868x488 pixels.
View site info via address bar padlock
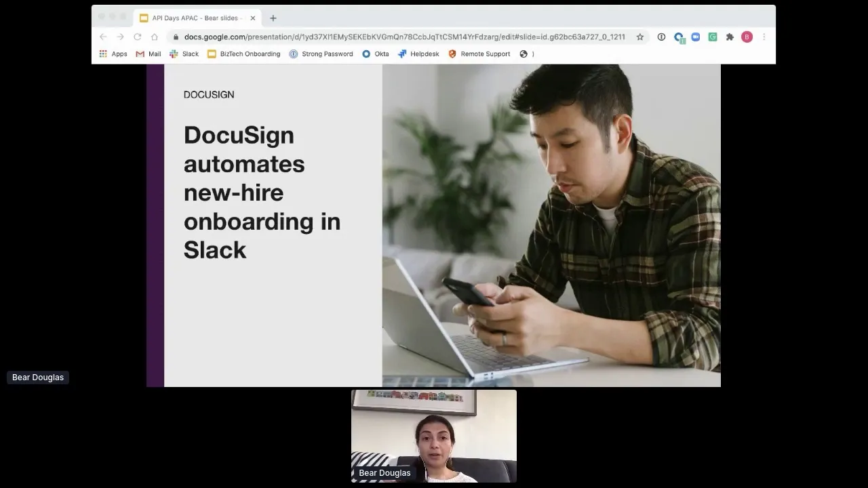click(176, 37)
